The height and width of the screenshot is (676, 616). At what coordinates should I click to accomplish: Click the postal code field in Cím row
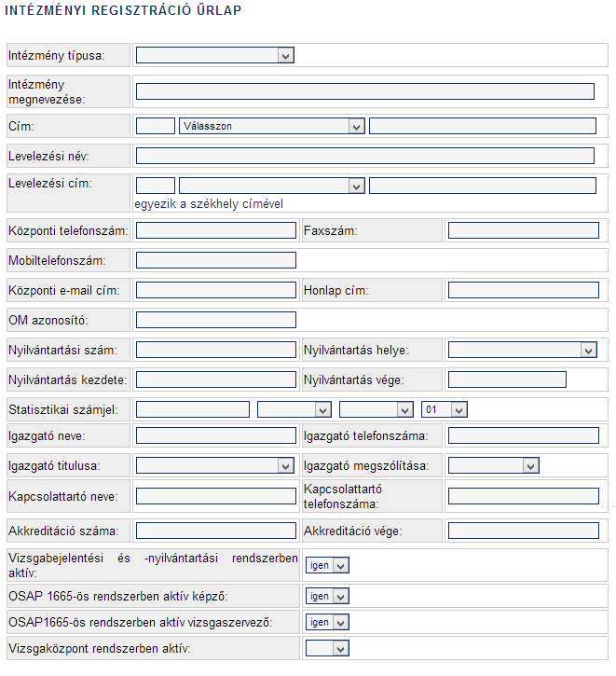(155, 126)
